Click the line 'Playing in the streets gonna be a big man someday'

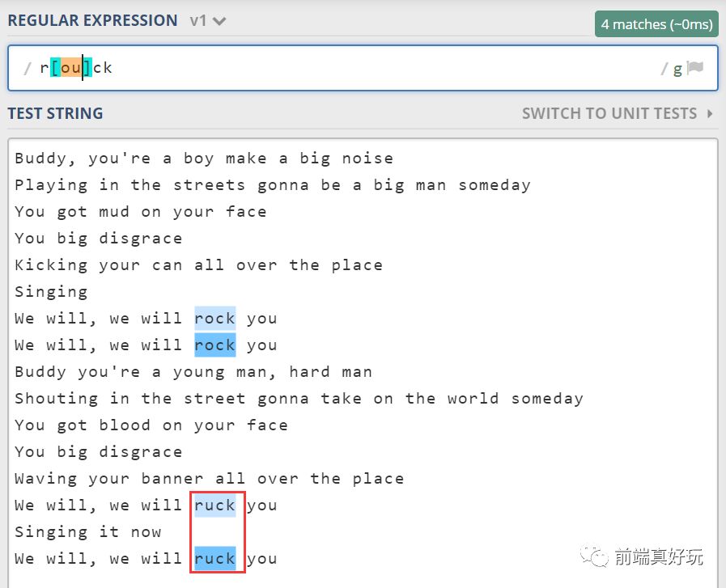pos(273,185)
